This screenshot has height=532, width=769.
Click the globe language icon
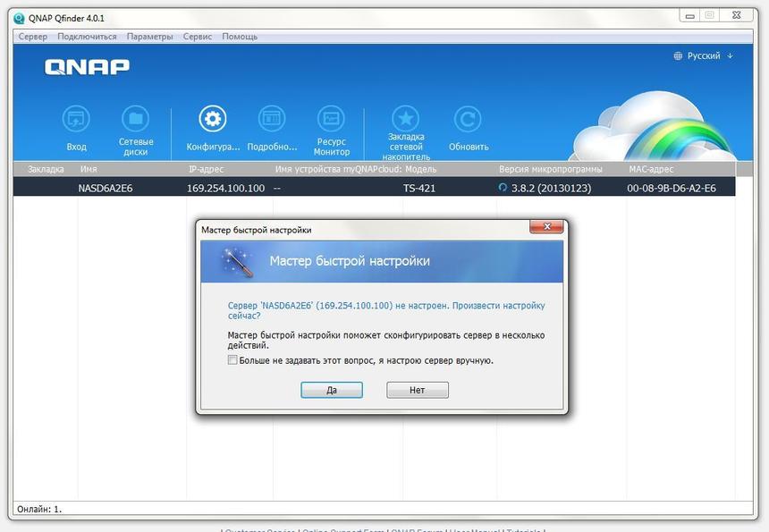(678, 55)
